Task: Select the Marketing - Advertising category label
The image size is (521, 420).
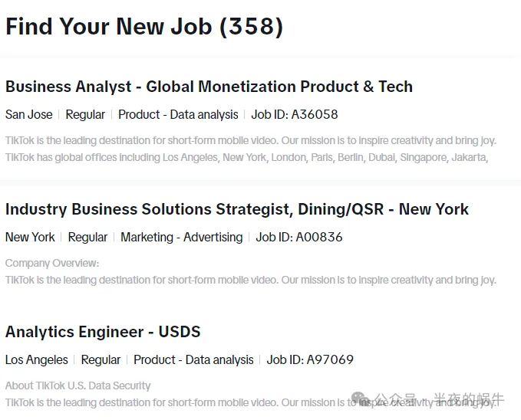Action: point(182,237)
